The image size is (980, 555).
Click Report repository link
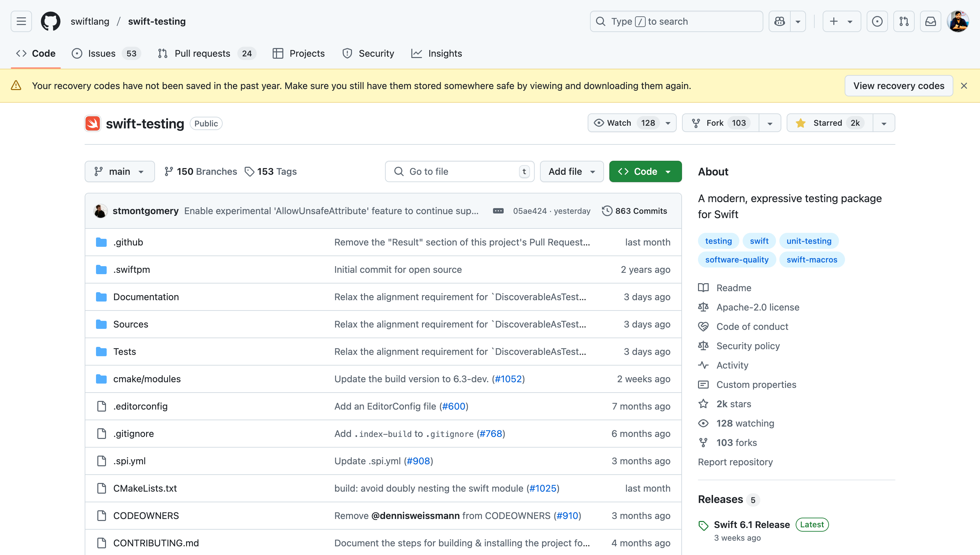click(x=735, y=462)
